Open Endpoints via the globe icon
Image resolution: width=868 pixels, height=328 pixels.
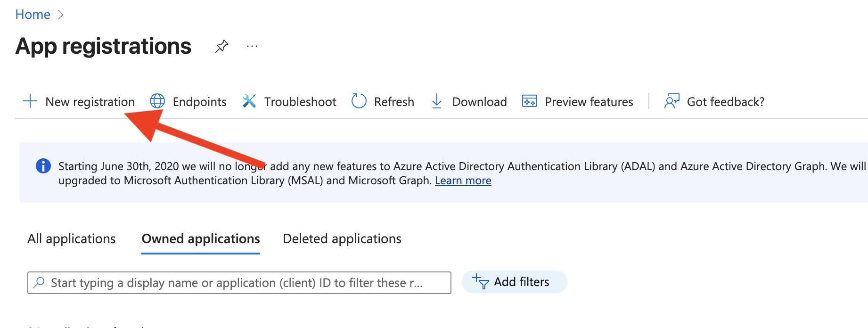pos(157,101)
